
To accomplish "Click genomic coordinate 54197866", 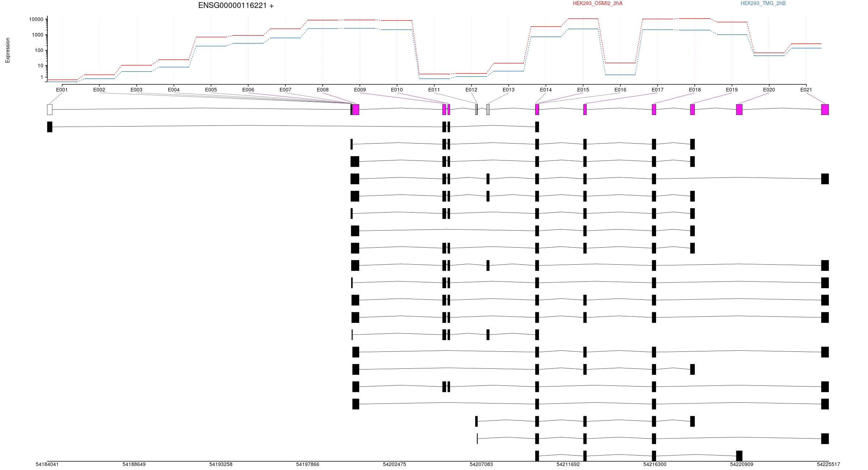I will click(x=307, y=464).
